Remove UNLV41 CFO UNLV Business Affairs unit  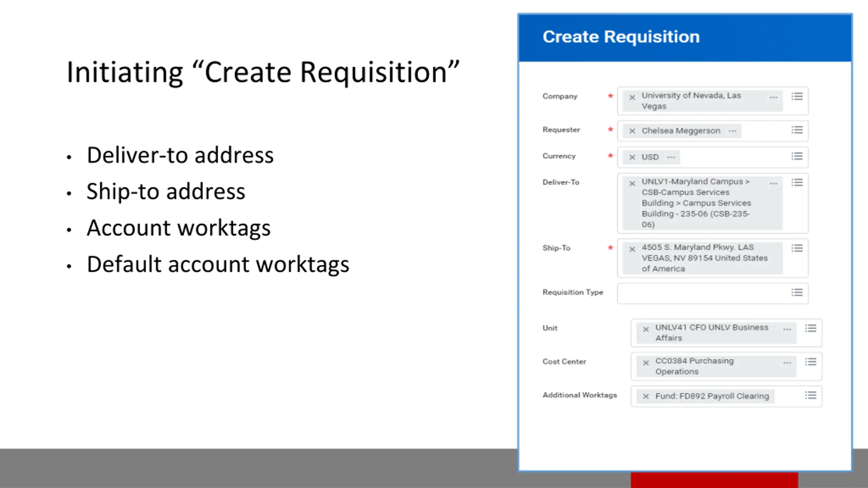(x=646, y=329)
